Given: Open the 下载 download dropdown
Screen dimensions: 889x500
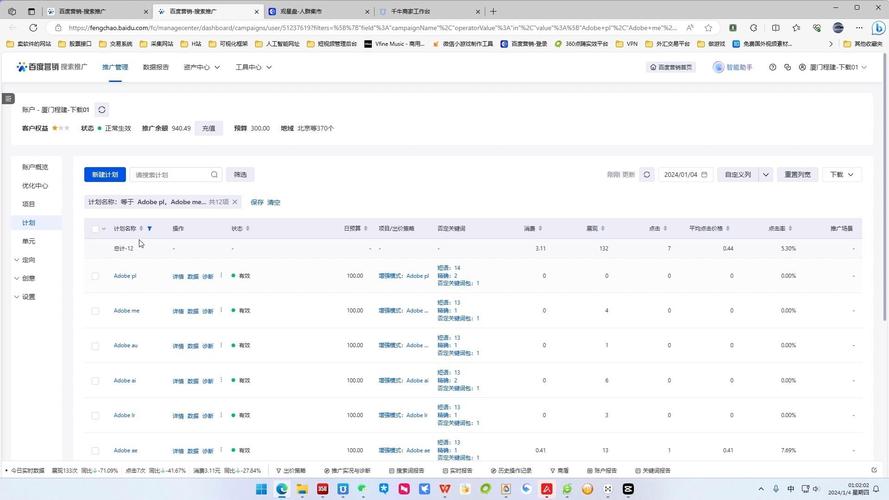Looking at the screenshot, I should [841, 175].
